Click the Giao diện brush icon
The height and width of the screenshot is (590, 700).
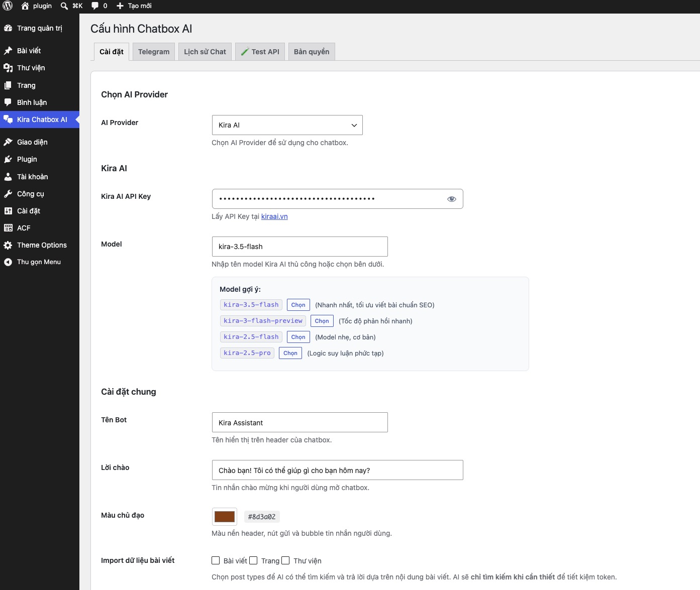click(8, 142)
